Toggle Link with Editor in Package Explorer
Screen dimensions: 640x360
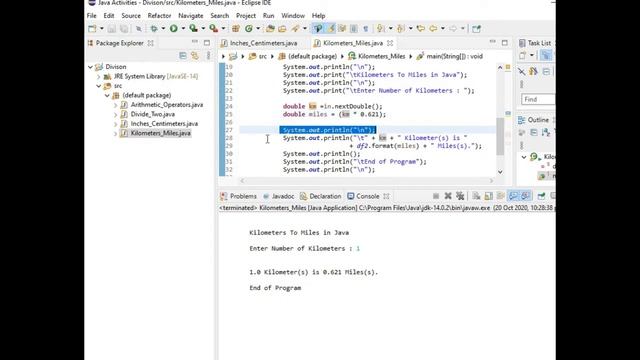195,56
